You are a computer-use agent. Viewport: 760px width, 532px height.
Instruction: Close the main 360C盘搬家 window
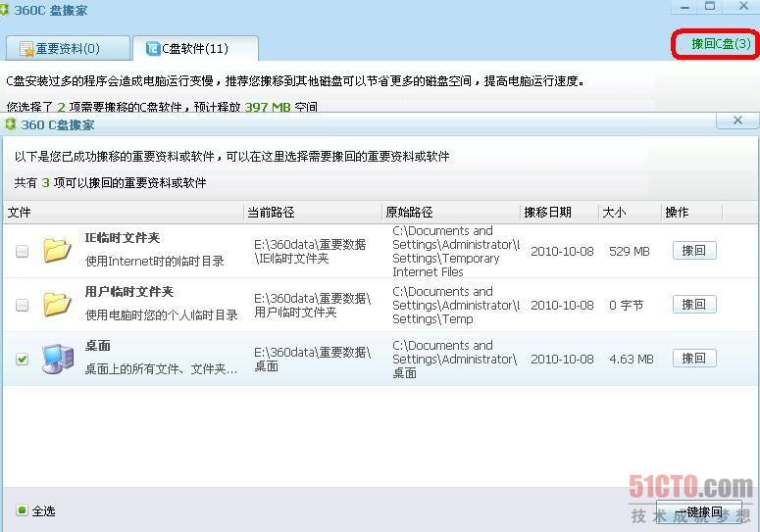click(743, 6)
